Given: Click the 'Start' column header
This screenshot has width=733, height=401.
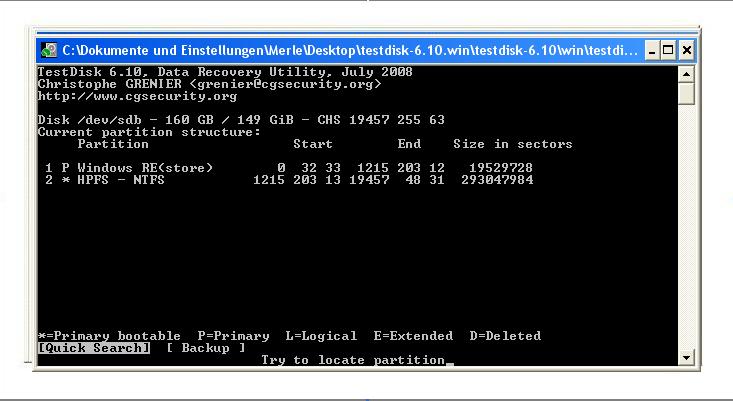Looking at the screenshot, I should pos(313,143).
